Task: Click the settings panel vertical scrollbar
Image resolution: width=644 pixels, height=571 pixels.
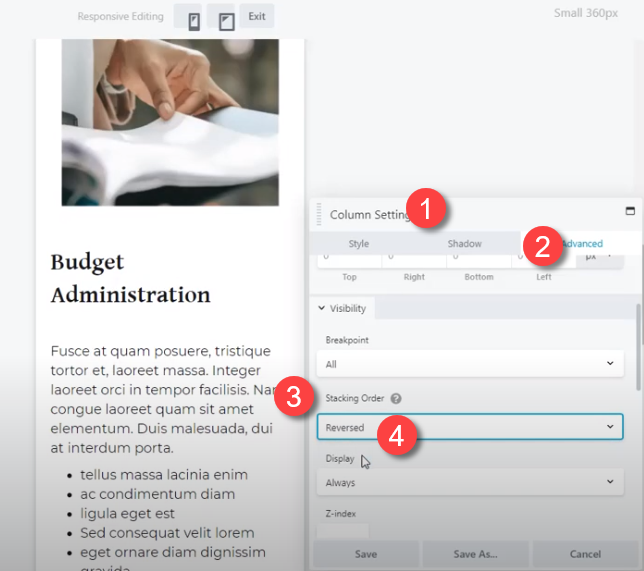Action: click(x=638, y=347)
